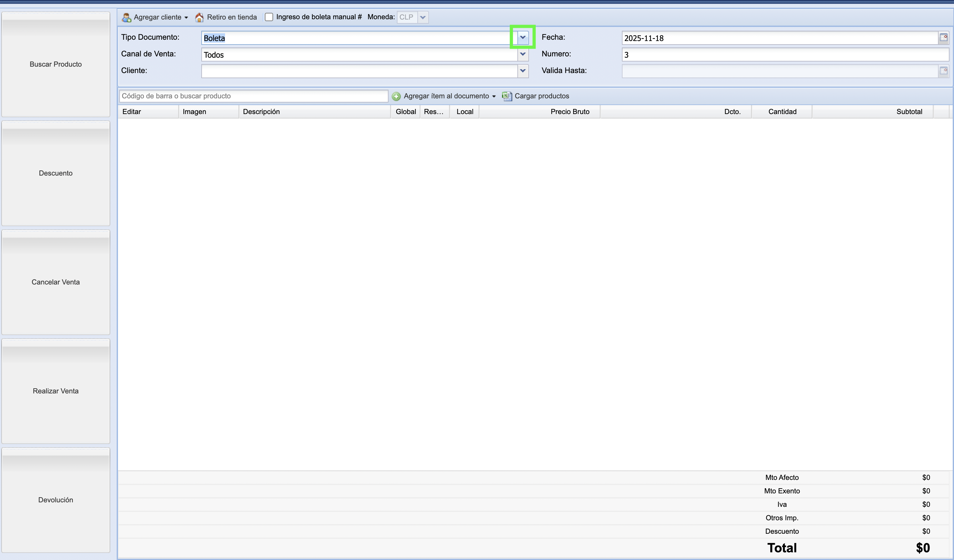Enable Ingreso de boleta manual checkbox
The image size is (954, 560).
[269, 17]
